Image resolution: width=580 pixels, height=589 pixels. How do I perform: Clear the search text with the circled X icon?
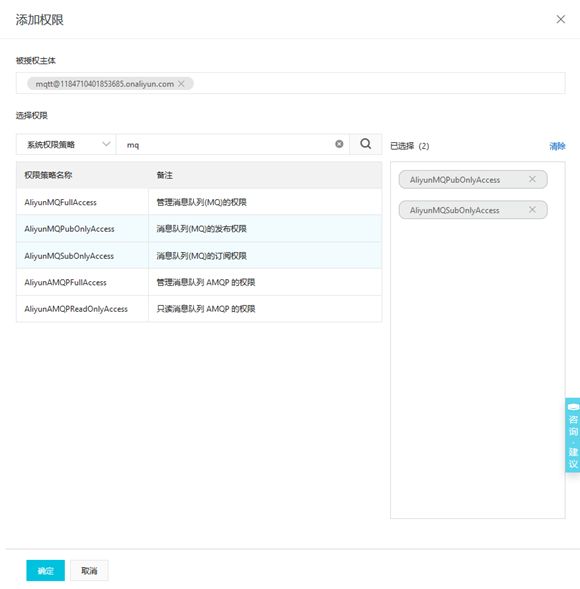(x=339, y=144)
